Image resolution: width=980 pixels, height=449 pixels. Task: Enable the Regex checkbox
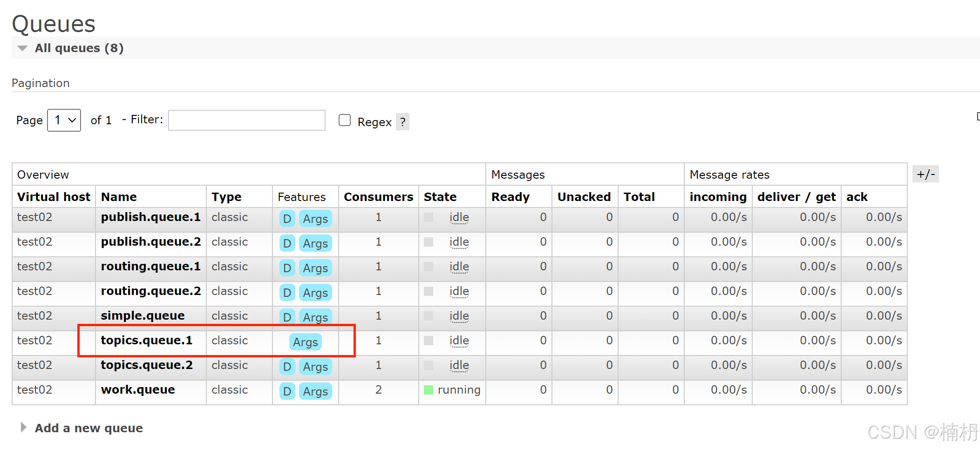(x=345, y=120)
